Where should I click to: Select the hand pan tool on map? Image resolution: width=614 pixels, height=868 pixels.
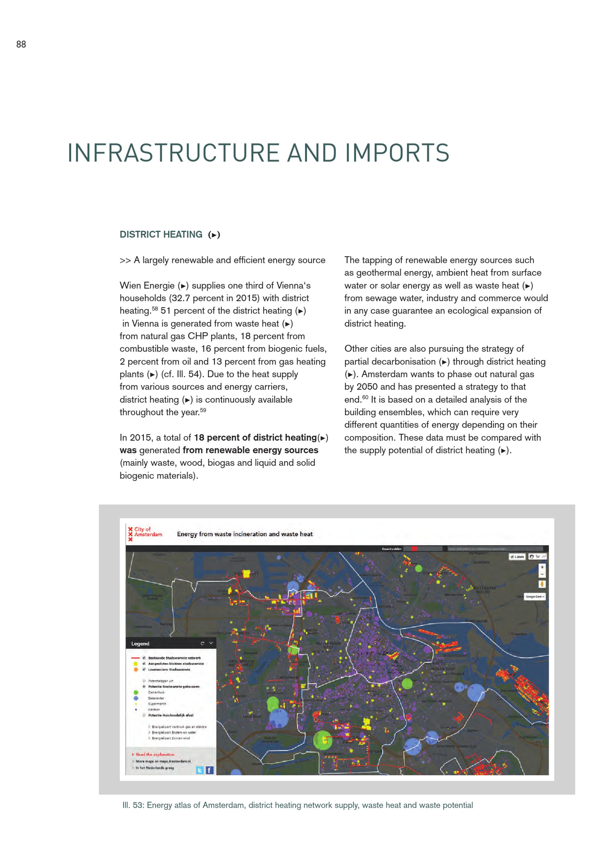coord(532,556)
